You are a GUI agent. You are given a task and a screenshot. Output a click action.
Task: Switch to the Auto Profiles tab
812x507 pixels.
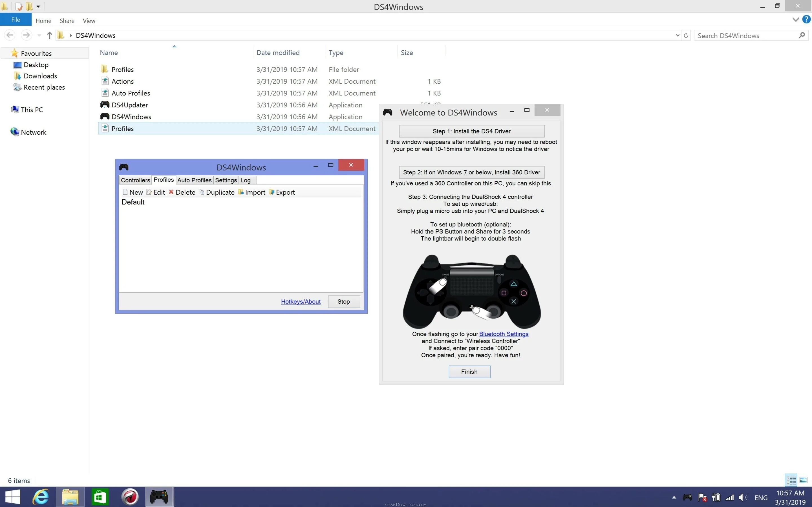194,180
